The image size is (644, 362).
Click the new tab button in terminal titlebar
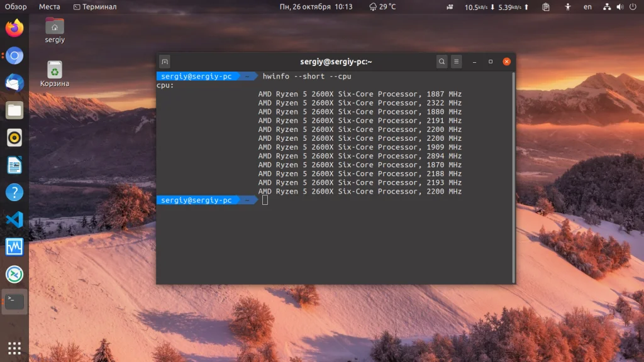(165, 62)
